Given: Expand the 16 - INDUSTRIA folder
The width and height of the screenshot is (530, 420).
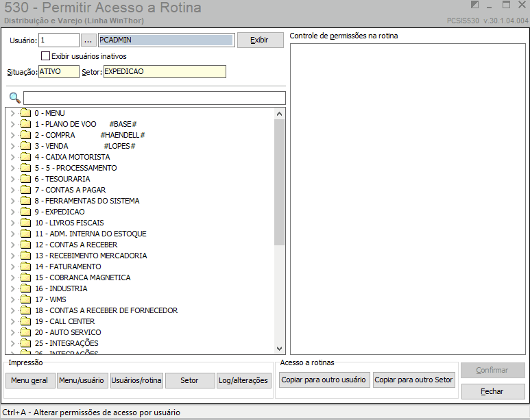Looking at the screenshot, I should 12,288.
